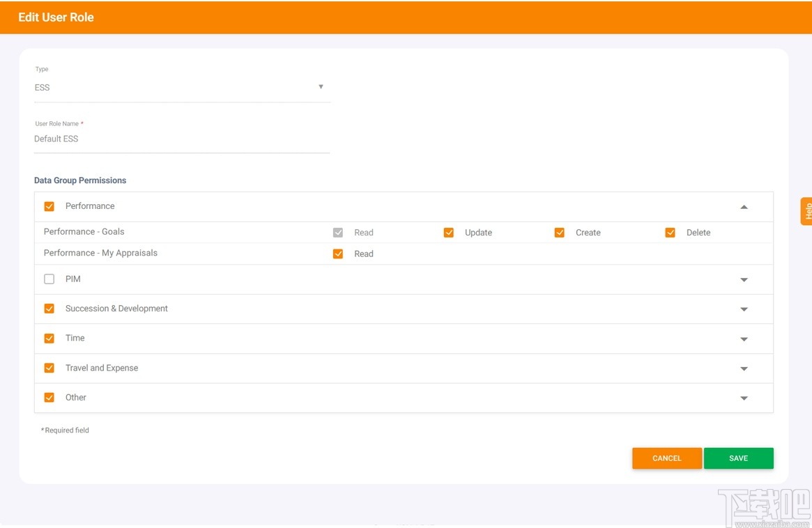Expand the PIM data group section
This screenshot has width=812, height=528.
[744, 279]
